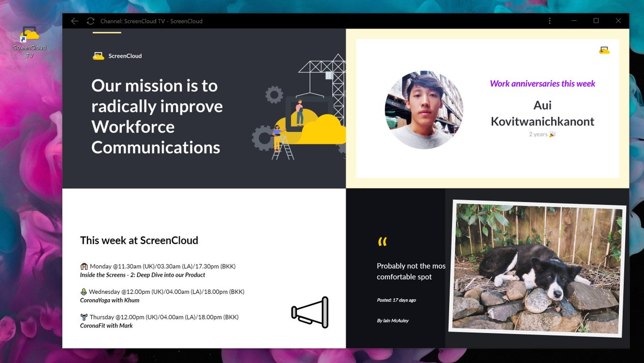Click the yoga emoji beside CoronaYoga with Khum
644x363 pixels.
coord(84,292)
